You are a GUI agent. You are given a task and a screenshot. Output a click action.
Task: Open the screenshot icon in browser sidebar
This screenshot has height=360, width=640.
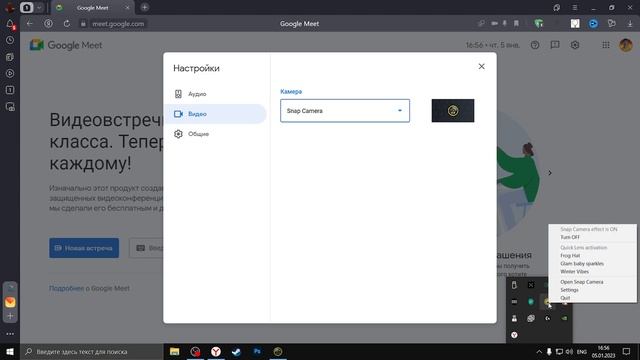point(10,107)
